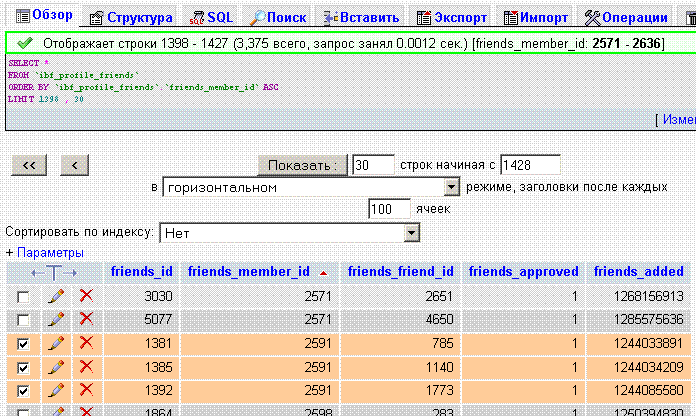Open the SQL tab
The width and height of the screenshot is (696, 416).
tap(211, 18)
